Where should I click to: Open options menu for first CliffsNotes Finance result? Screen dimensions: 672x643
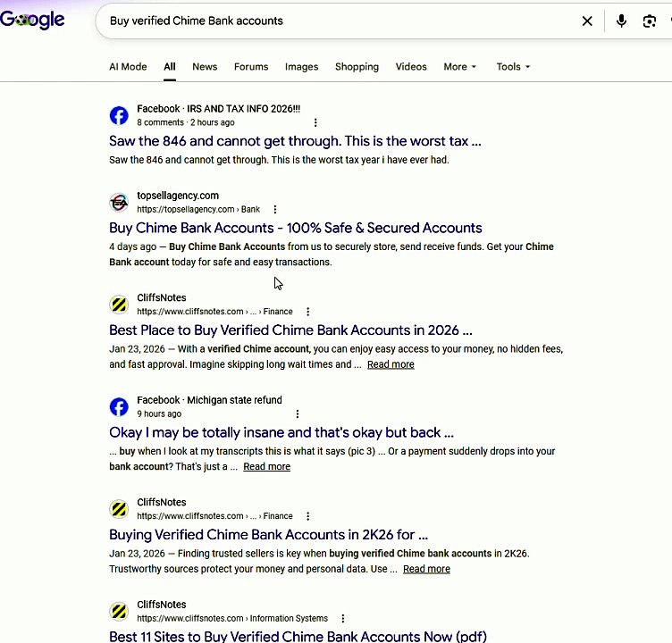pos(307,312)
